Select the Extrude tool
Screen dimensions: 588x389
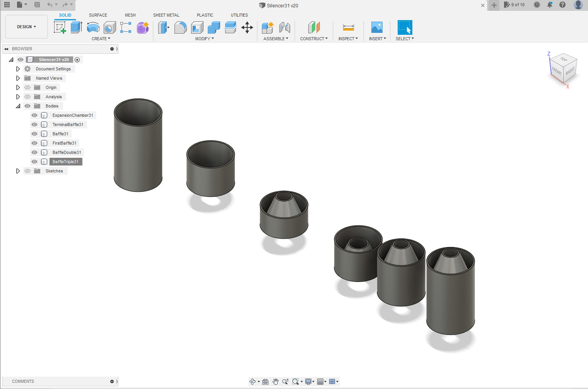pos(76,27)
